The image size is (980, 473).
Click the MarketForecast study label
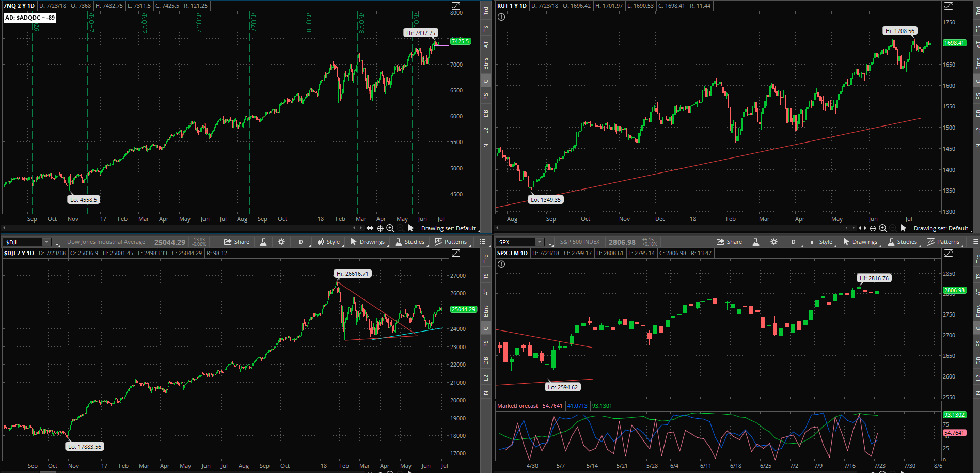pos(517,406)
